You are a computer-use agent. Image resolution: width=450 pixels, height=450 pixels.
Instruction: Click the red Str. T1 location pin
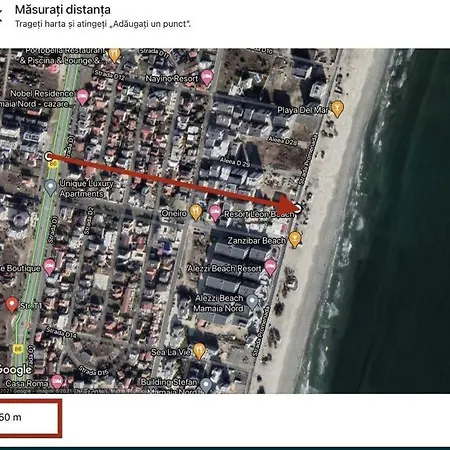[x=12, y=304]
